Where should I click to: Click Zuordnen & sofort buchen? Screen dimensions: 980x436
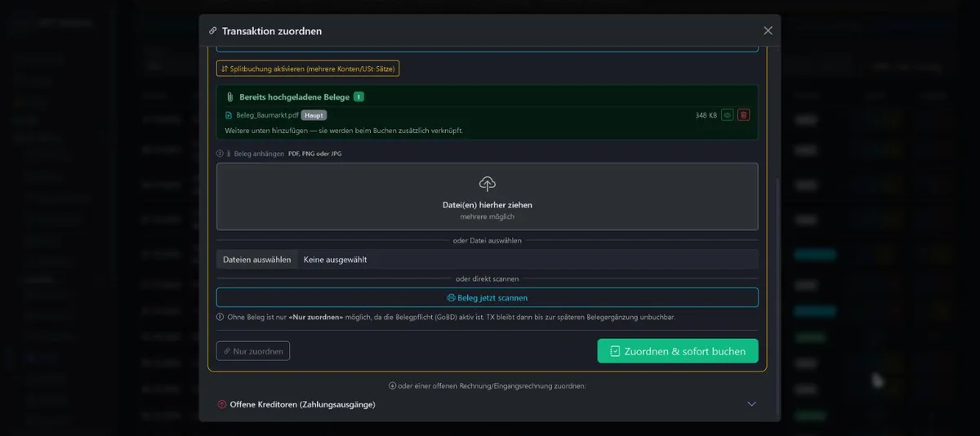click(678, 351)
